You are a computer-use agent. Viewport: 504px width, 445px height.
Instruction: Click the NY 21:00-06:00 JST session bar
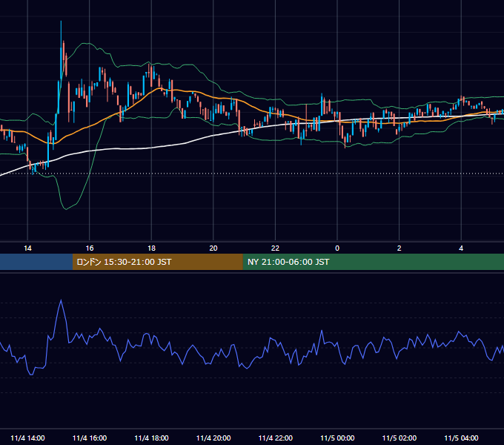pyautogui.click(x=373, y=262)
